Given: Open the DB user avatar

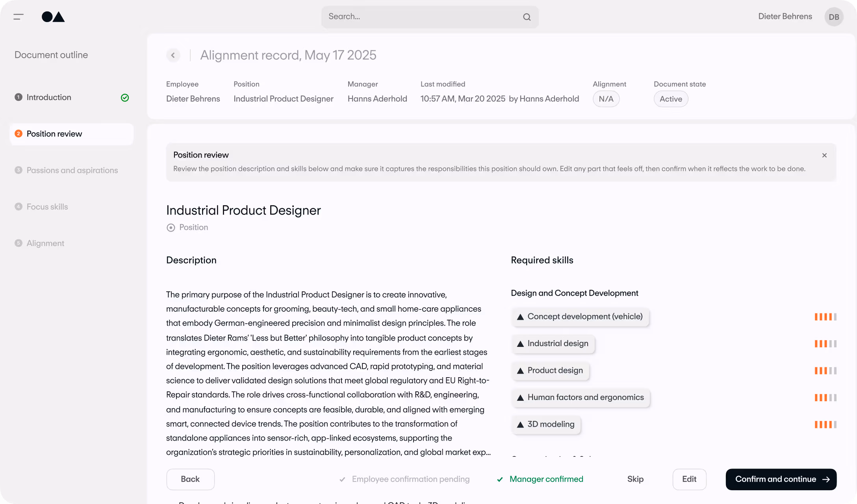Looking at the screenshot, I should pyautogui.click(x=834, y=17).
